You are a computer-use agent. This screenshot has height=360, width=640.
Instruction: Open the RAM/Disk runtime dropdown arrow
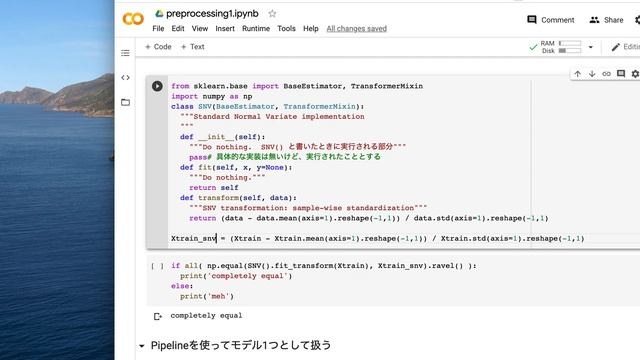pyautogui.click(x=591, y=47)
